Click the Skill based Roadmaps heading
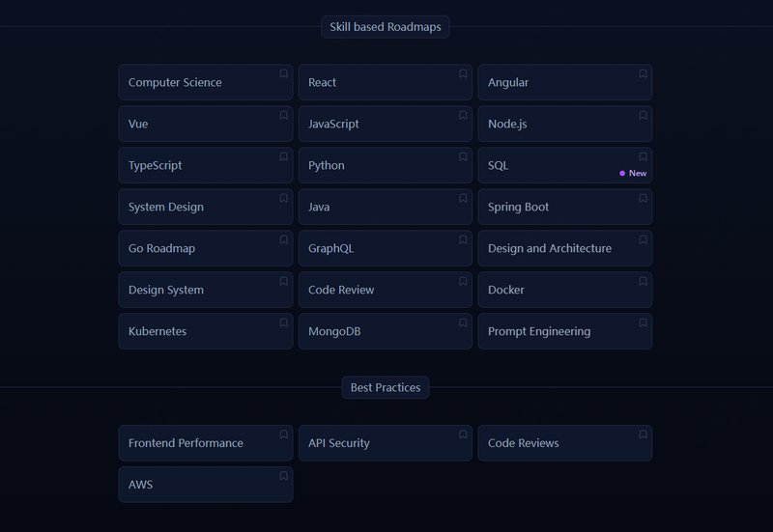 [385, 27]
